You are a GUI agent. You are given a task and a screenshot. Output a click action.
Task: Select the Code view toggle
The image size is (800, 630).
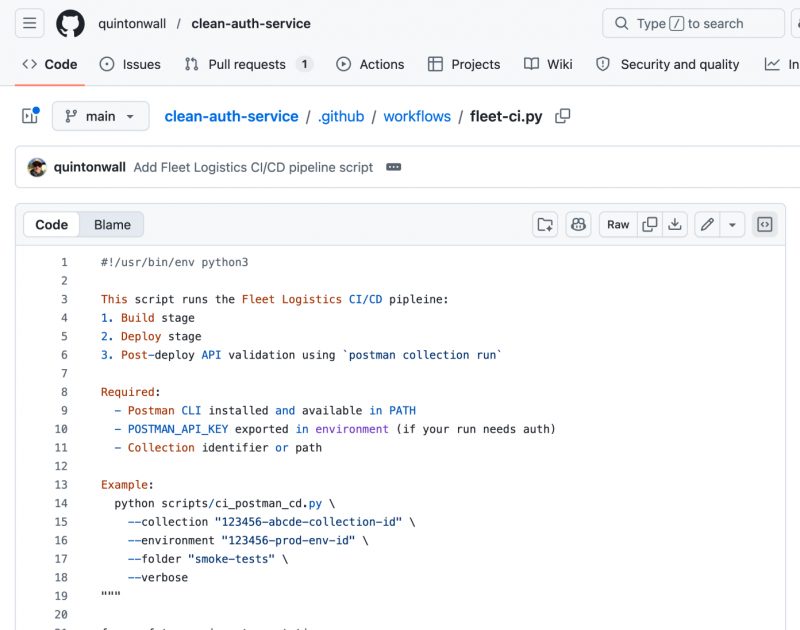tap(52, 224)
